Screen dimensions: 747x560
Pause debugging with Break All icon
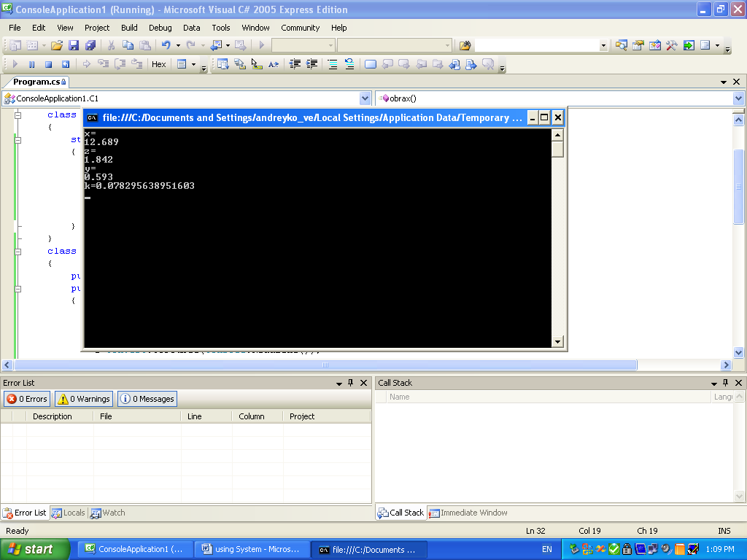[x=31, y=64]
